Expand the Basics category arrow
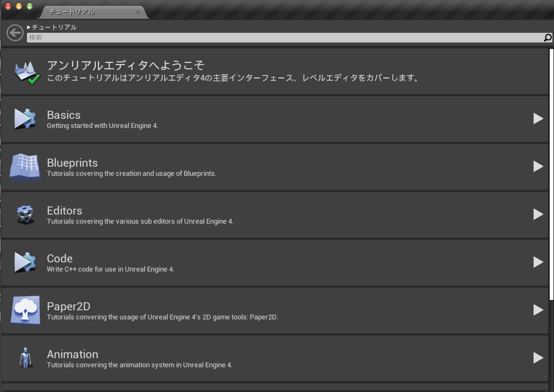 coord(538,119)
